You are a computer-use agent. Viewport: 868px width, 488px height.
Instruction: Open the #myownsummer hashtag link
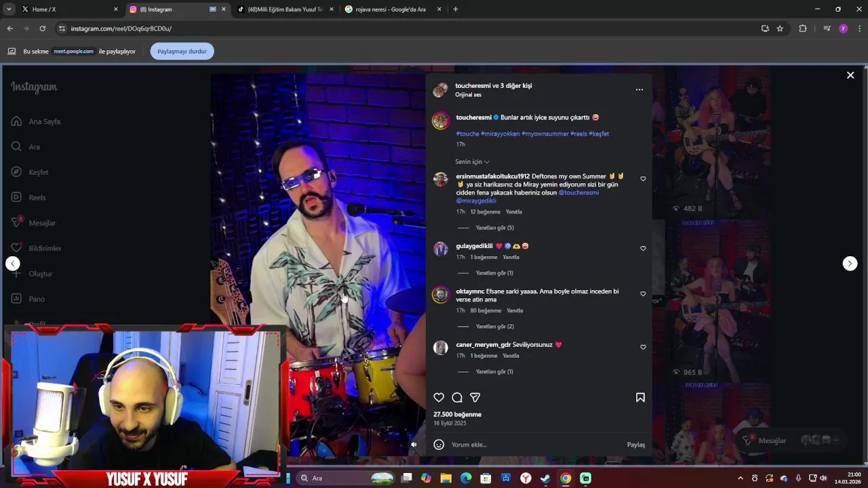point(545,134)
